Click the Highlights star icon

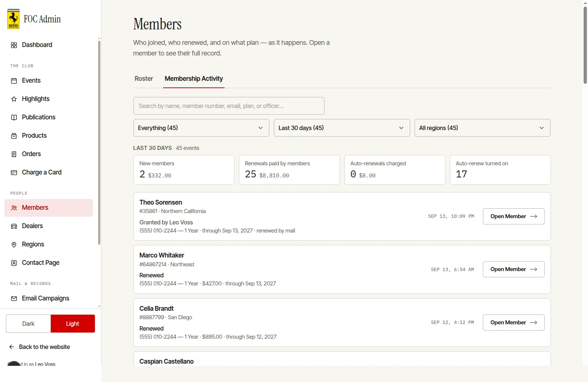pyautogui.click(x=14, y=99)
